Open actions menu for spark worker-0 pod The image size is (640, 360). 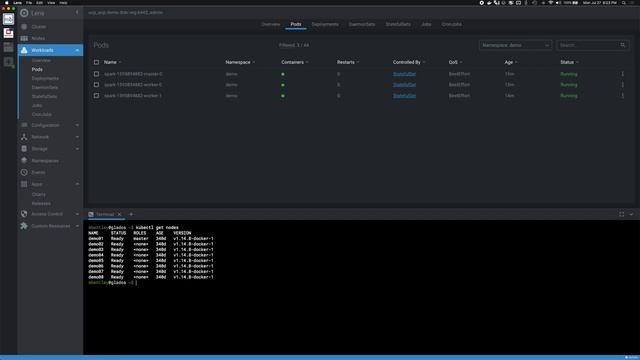622,85
